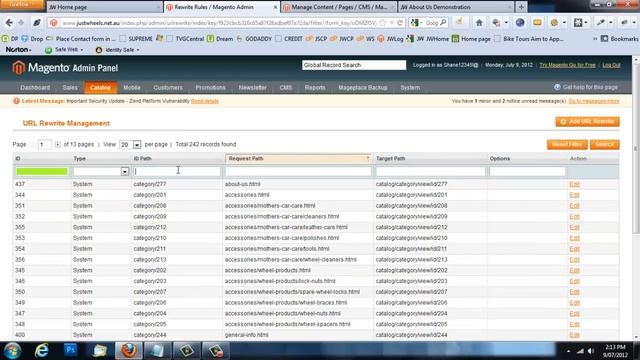The width and height of the screenshot is (640, 360).
Task: Sort by ID Path column header
Action: [x=142, y=158]
